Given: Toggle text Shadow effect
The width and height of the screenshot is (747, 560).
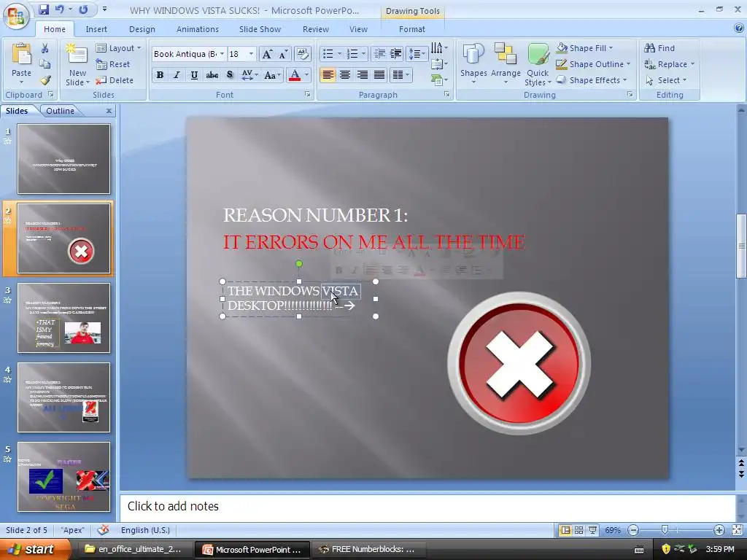Looking at the screenshot, I should [x=230, y=75].
